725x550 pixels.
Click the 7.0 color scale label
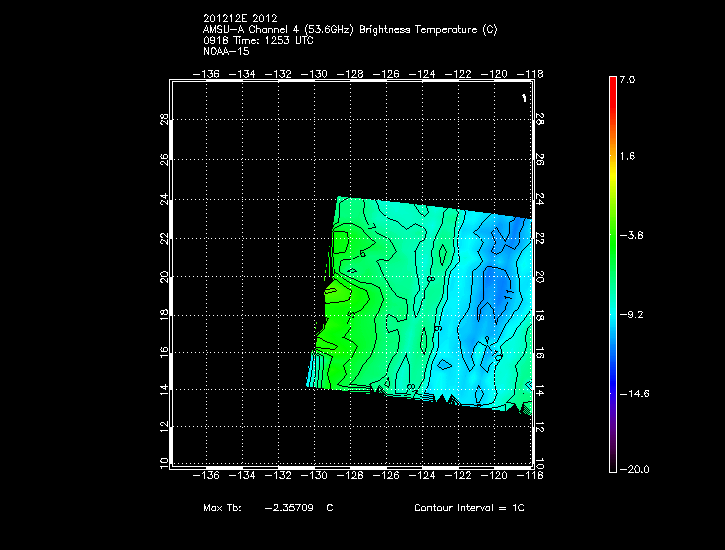click(626, 79)
